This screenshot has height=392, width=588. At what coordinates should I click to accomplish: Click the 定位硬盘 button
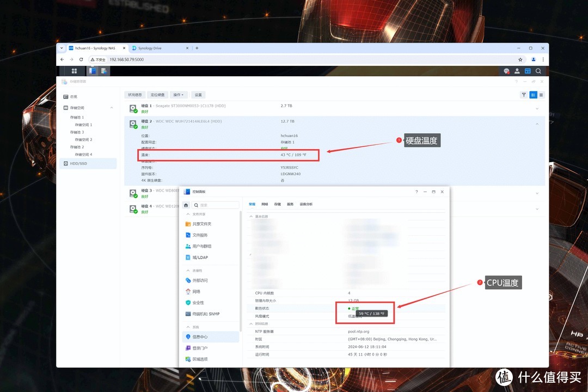click(x=157, y=95)
